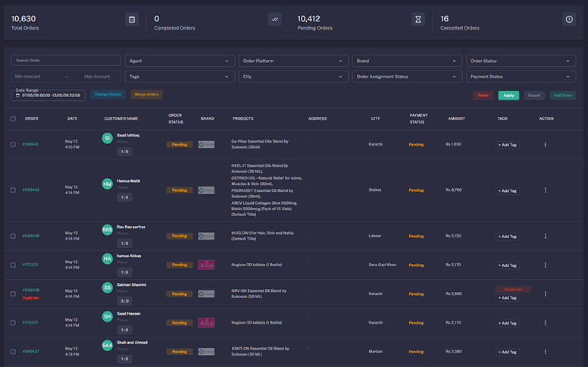Open order link #172373
The width and height of the screenshot is (588, 367).
coord(30,265)
